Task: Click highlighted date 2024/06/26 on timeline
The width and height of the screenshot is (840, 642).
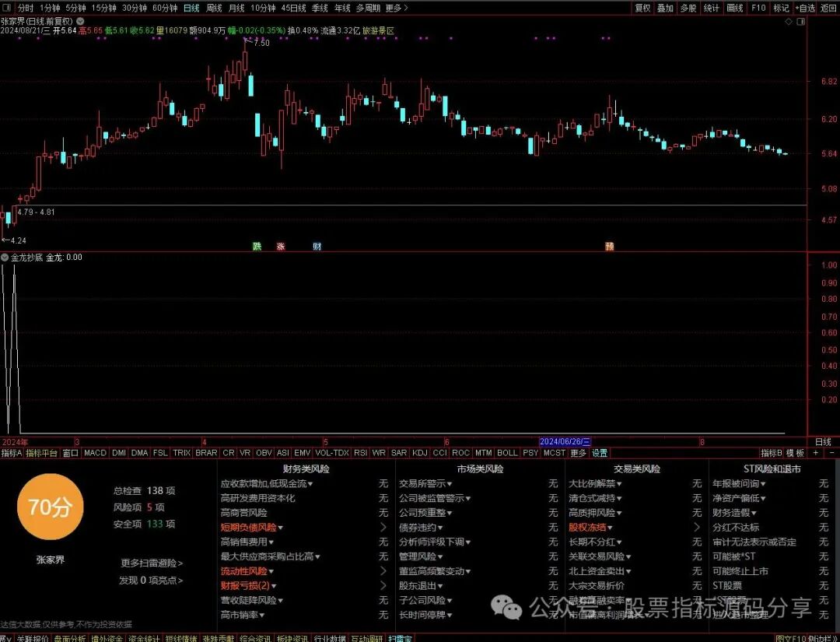Action: coord(565,442)
